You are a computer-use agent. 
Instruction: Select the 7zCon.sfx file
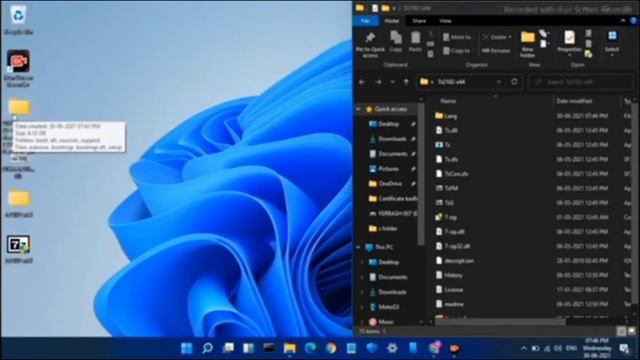451,173
